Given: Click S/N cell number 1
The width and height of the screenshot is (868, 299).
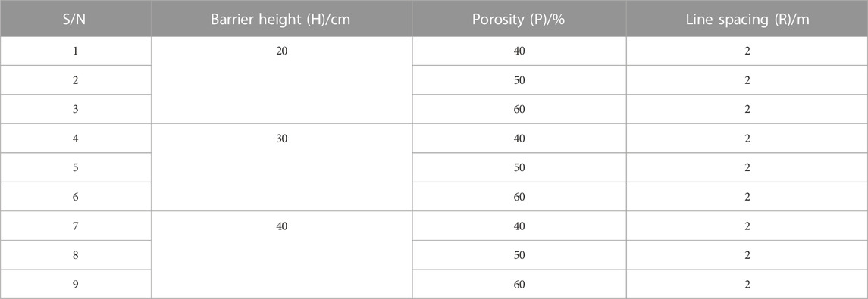Looking at the screenshot, I should (x=76, y=51).
